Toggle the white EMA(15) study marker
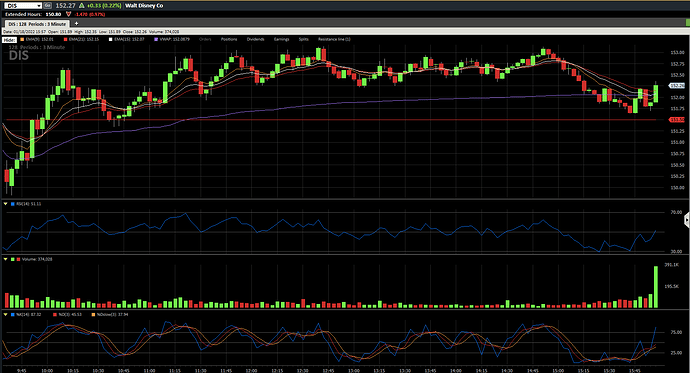 [110, 40]
